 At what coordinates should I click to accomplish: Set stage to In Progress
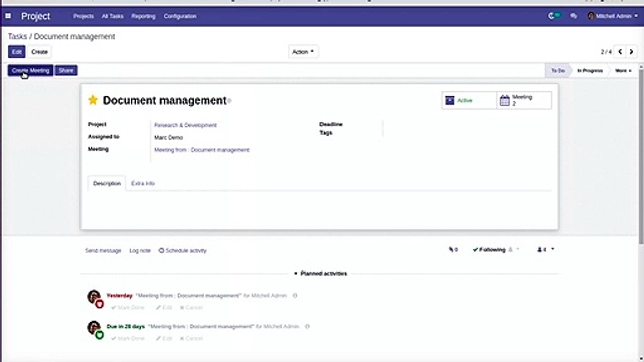(590, 71)
